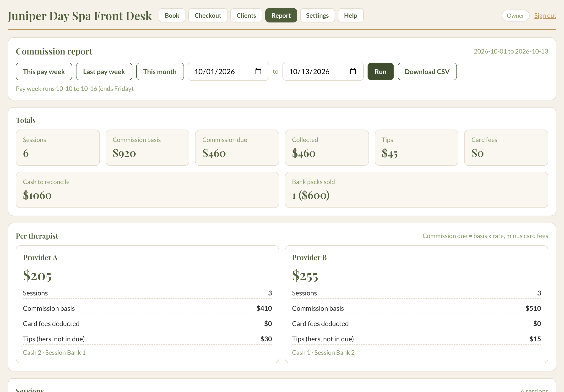Click Provider B's Card fees deducted row
Screen dimensions: 564x392
[x=417, y=323]
